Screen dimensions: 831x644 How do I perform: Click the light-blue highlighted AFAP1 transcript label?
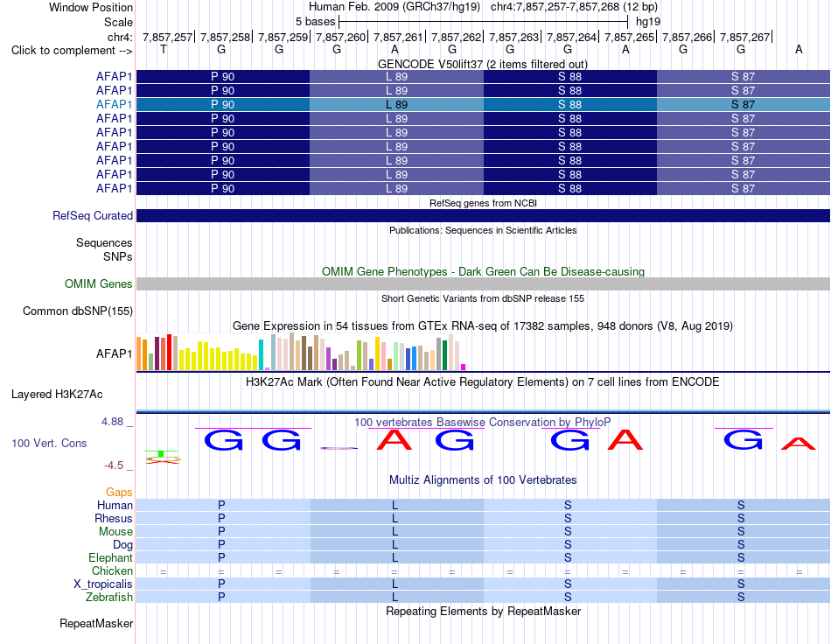pos(114,104)
